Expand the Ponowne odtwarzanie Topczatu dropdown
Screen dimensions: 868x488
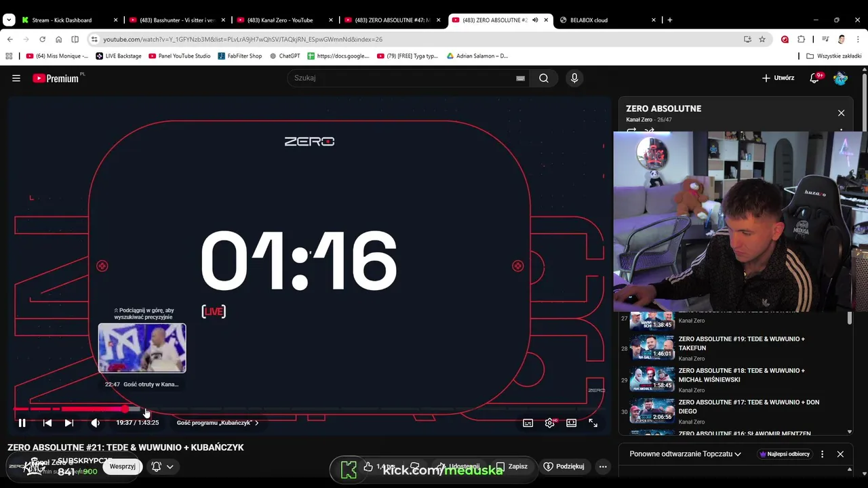685,454
